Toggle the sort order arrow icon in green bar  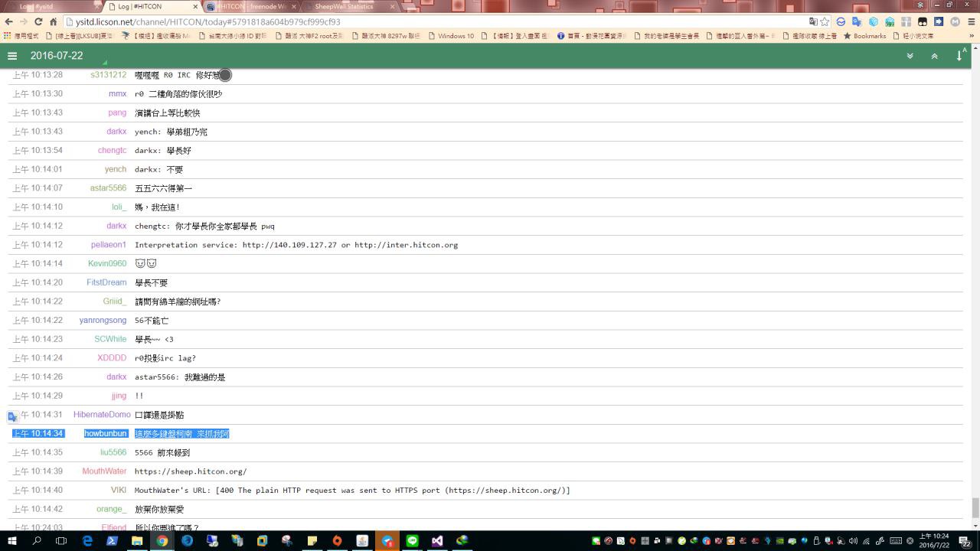click(961, 55)
